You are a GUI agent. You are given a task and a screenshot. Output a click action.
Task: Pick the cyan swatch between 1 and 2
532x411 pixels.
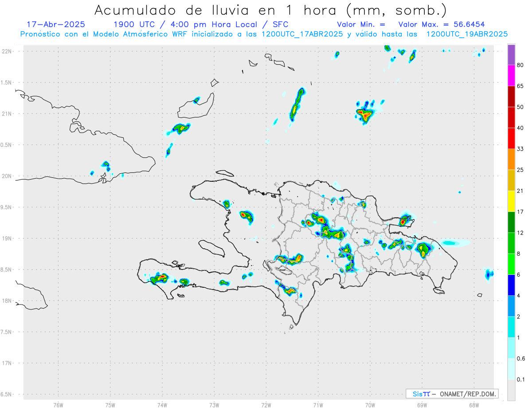[511, 327]
